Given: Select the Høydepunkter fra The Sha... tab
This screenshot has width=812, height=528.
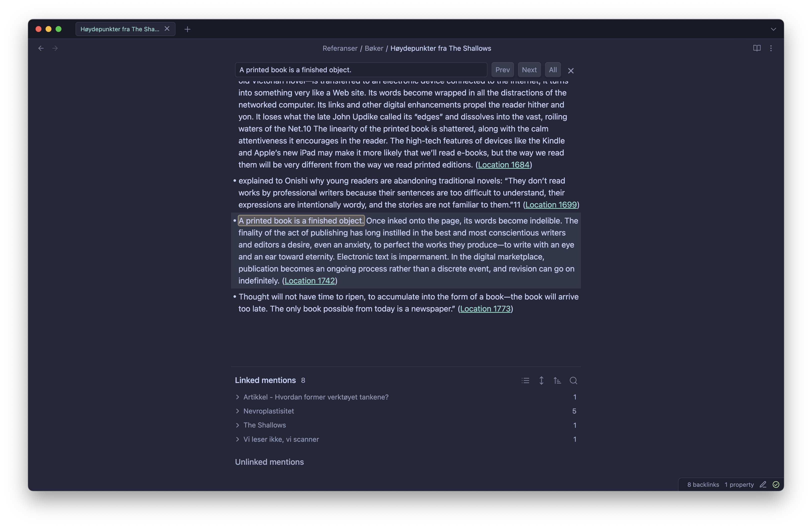Looking at the screenshot, I should pos(120,29).
